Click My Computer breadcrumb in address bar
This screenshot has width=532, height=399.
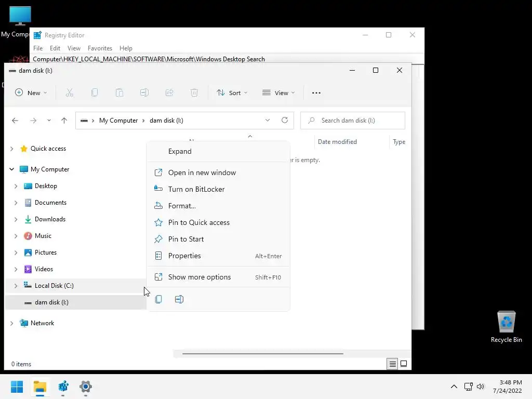click(x=118, y=121)
